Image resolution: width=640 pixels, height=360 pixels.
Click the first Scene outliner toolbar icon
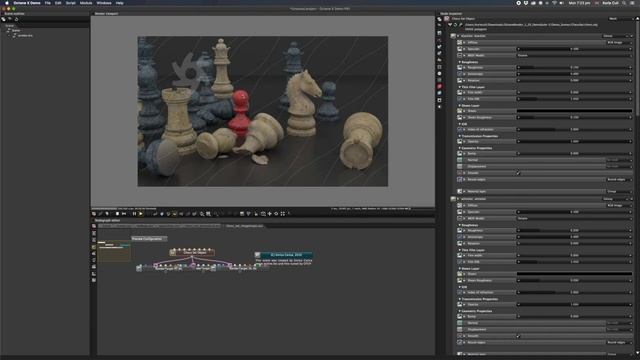pos(4,19)
